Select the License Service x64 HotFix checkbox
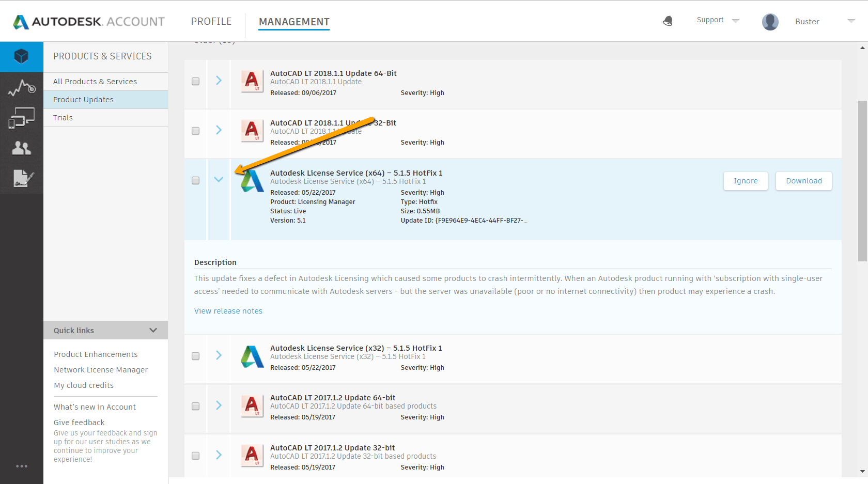868x484 pixels. (195, 180)
